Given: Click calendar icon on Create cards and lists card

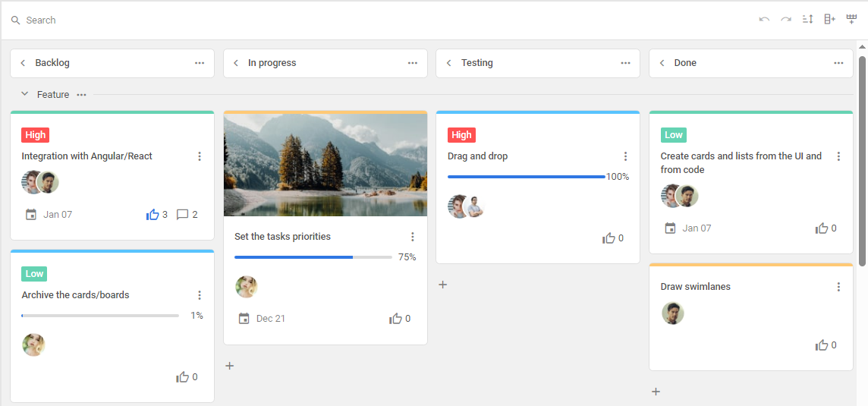Looking at the screenshot, I should tap(670, 228).
